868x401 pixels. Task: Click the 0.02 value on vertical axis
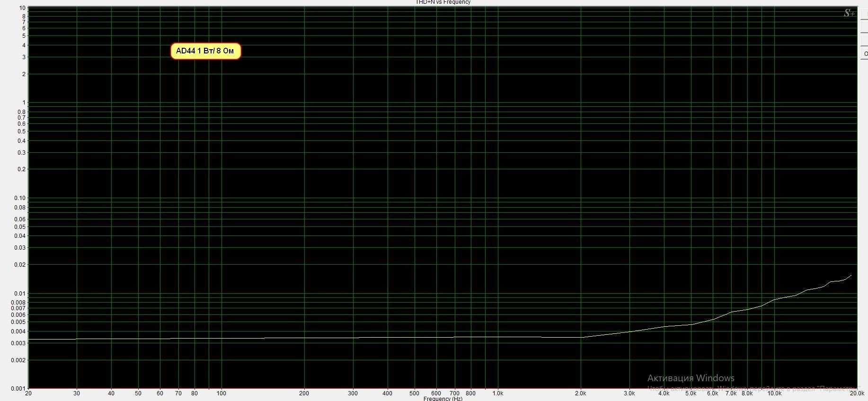coord(20,265)
